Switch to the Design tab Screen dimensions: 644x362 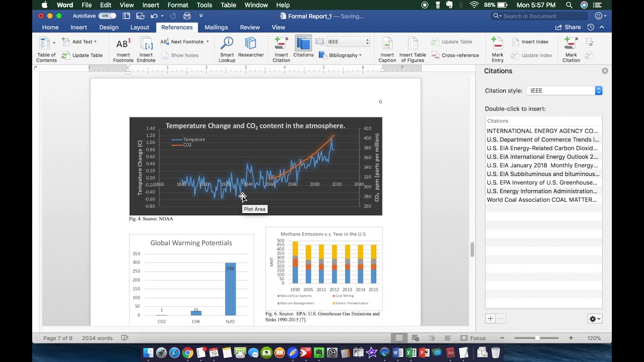(109, 27)
